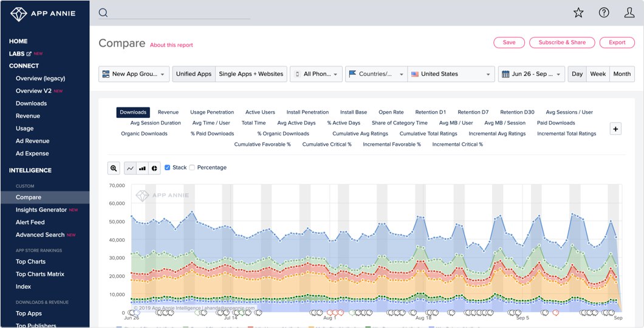
Task: Select the Install Base metric
Action: 354,112
